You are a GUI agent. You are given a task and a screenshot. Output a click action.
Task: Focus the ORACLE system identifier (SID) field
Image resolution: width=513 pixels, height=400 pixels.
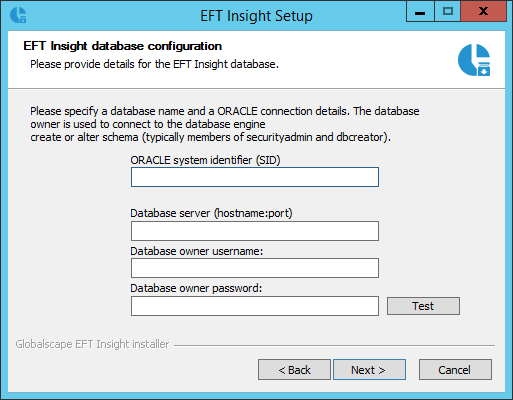255,177
